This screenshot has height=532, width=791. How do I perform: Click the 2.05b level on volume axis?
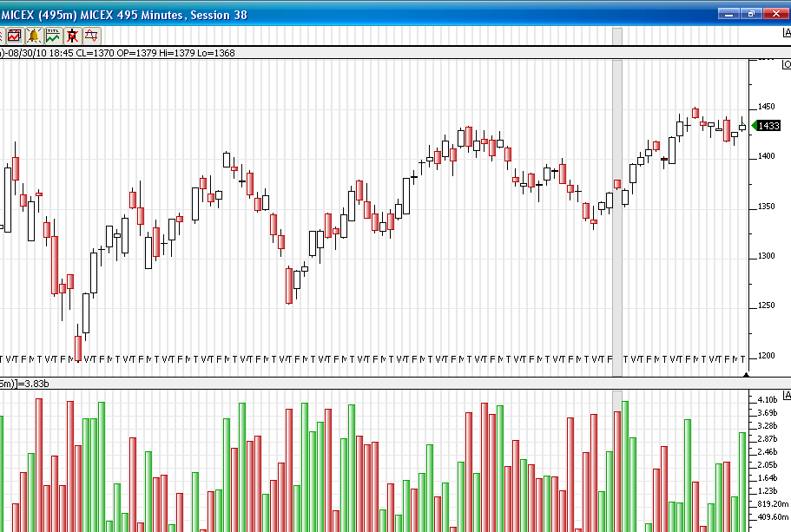pos(767,465)
